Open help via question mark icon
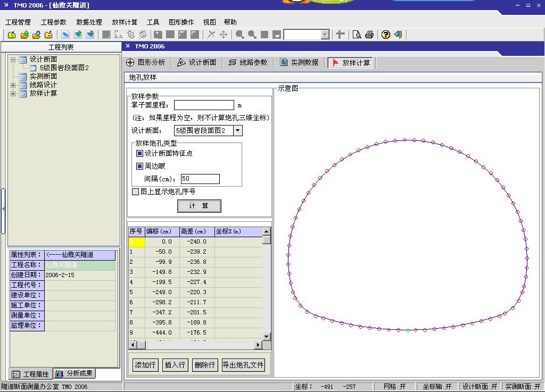 [386, 35]
